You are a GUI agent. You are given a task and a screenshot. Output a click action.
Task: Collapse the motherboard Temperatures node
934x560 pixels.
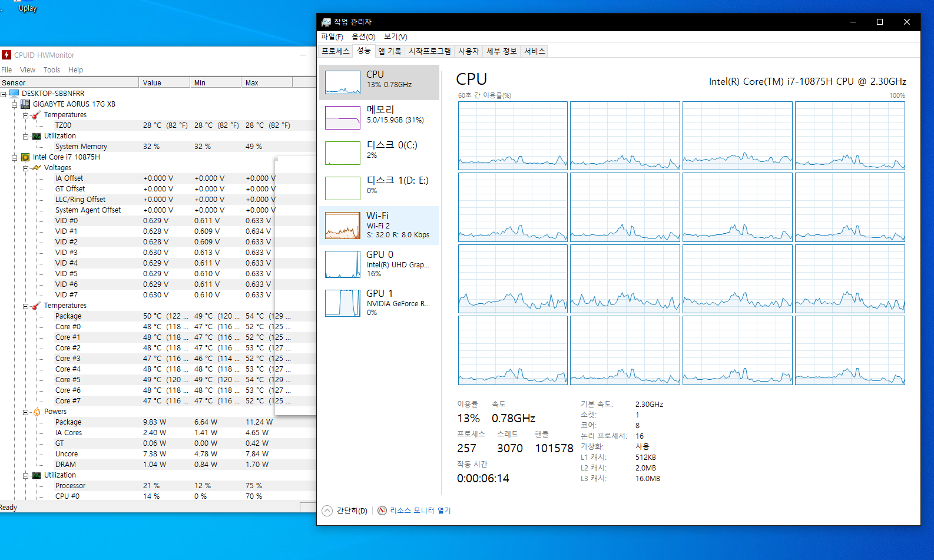26,115
